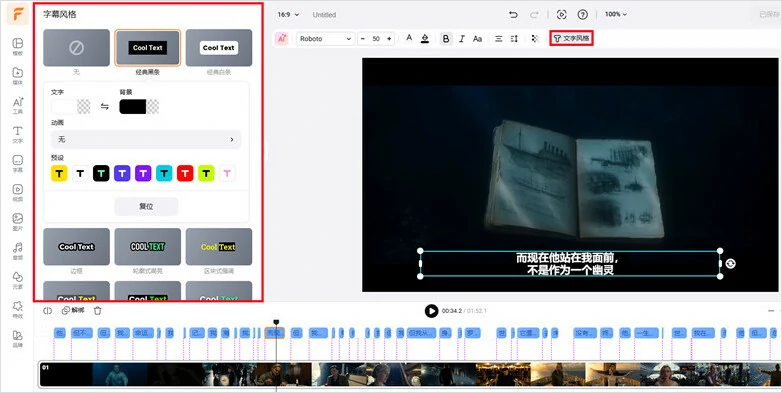Select the purple T preset
This screenshot has height=393, width=782.
point(143,173)
